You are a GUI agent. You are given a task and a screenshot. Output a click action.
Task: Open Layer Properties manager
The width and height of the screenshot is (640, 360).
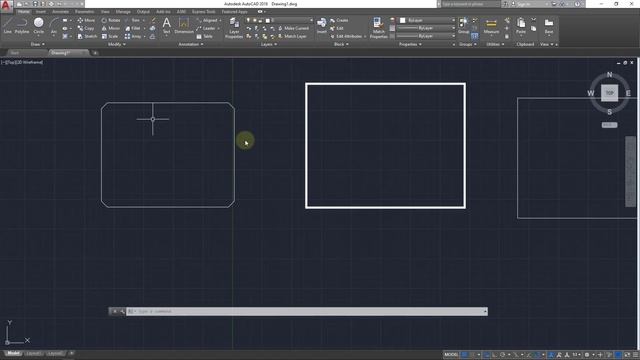click(234, 28)
